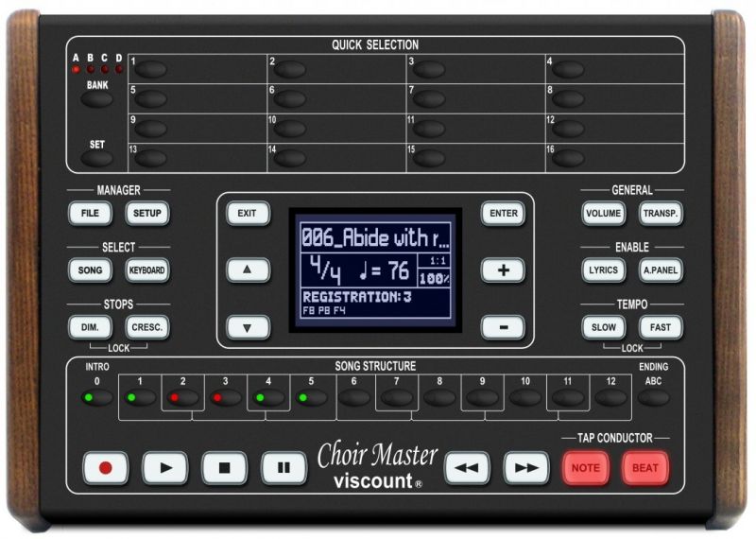Select Quick Selection button 6
This screenshot has width=756, height=539.
tap(290, 99)
